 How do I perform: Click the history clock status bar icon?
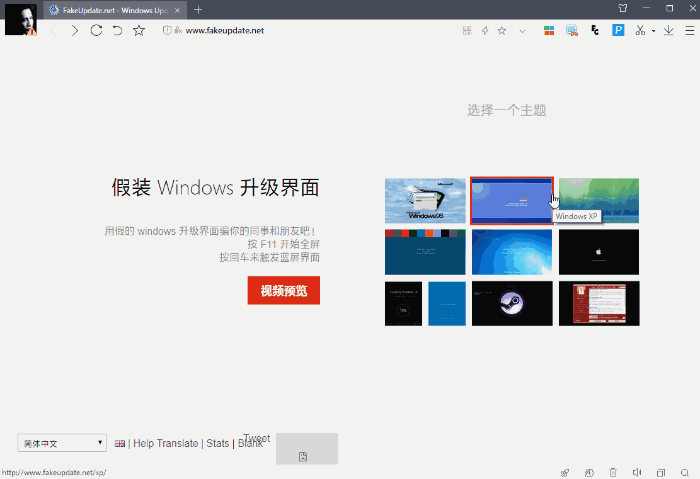click(589, 472)
